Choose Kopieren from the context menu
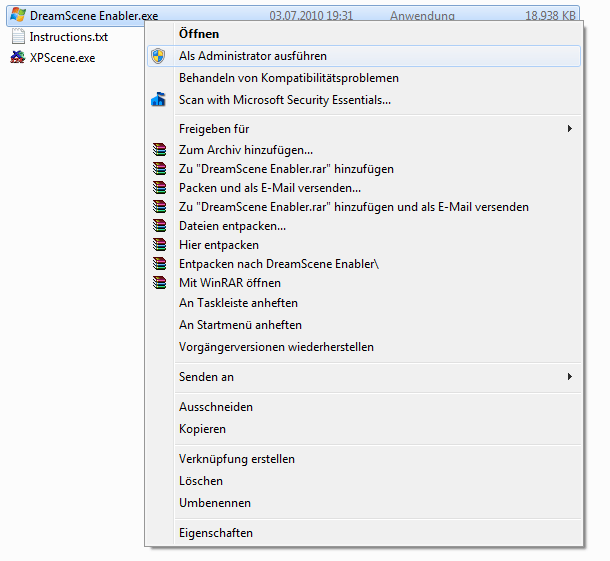This screenshot has height=561, width=610. coord(202,429)
